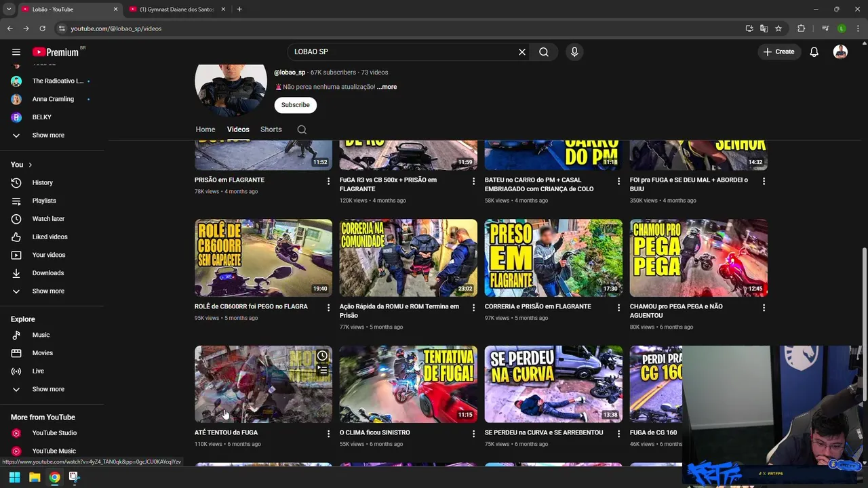Open options for PRISÃO em FLAGRANTE video
This screenshot has height=488, width=868.
(x=328, y=181)
